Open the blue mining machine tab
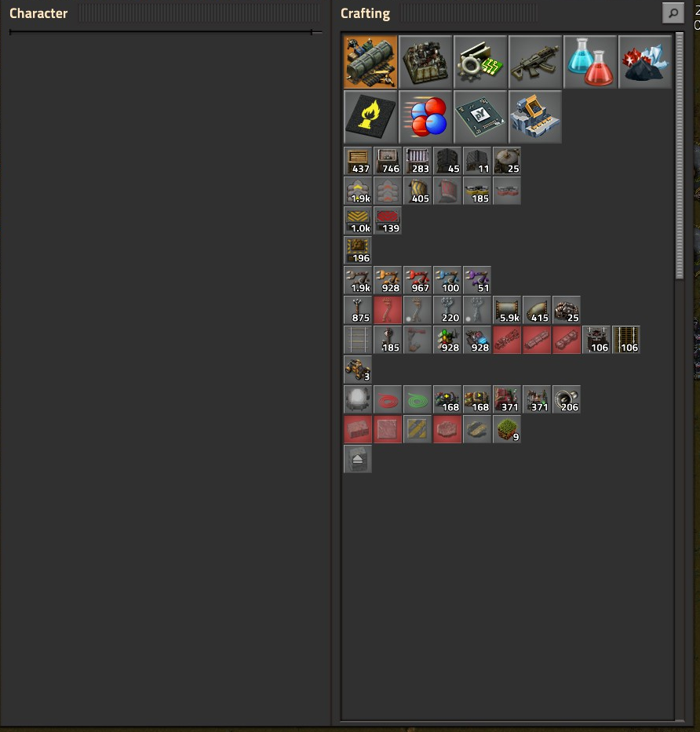 click(535, 117)
